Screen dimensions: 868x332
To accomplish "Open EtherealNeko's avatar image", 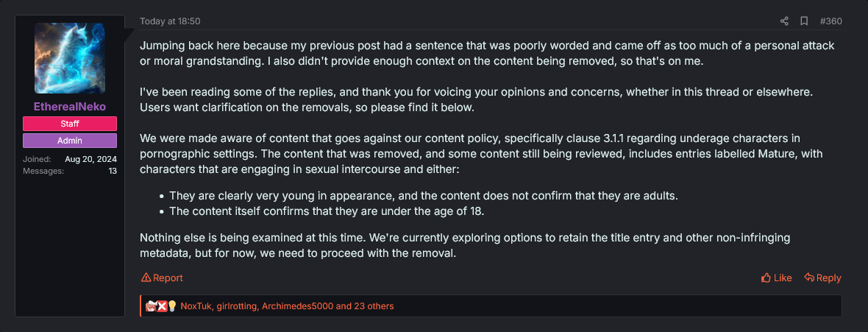I will click(x=70, y=58).
